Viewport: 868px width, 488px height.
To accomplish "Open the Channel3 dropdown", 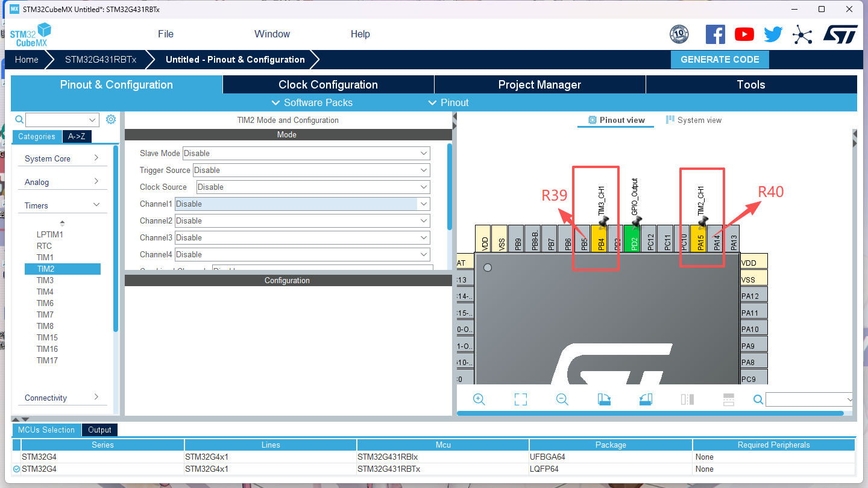I will (x=302, y=237).
